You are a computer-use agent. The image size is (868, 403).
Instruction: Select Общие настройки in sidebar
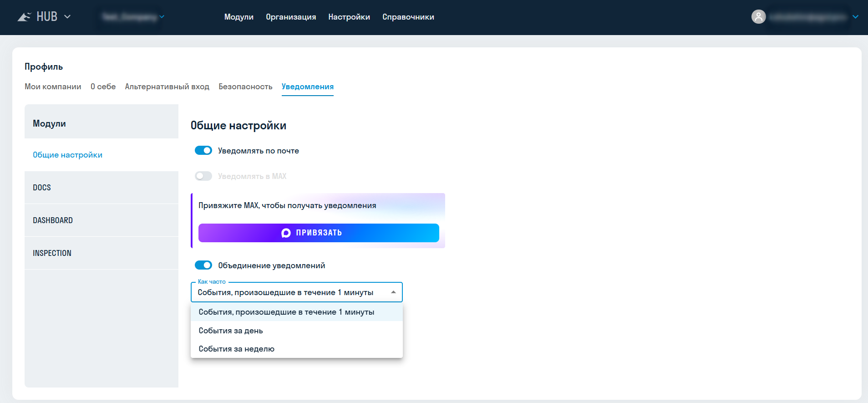[x=102, y=155]
